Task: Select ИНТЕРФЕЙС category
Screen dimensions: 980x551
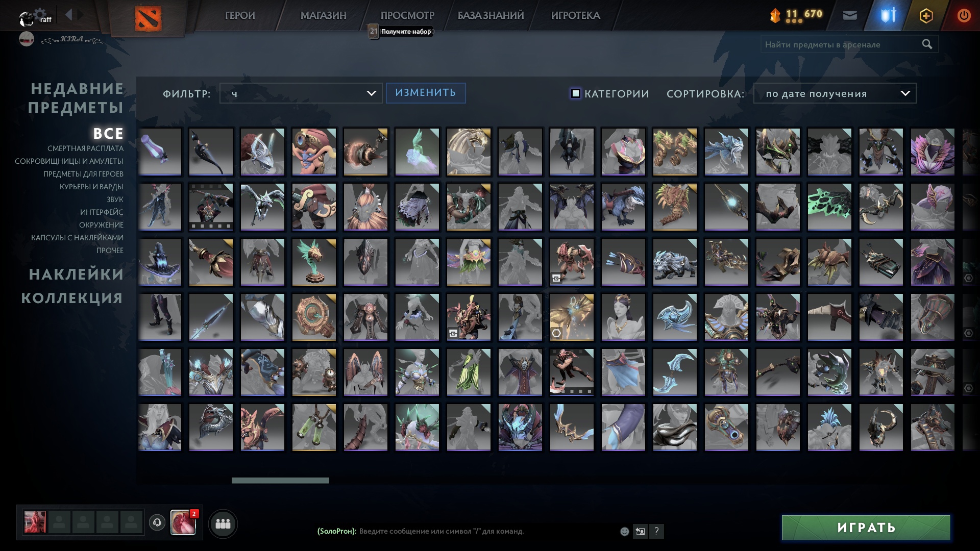Action: (x=102, y=212)
